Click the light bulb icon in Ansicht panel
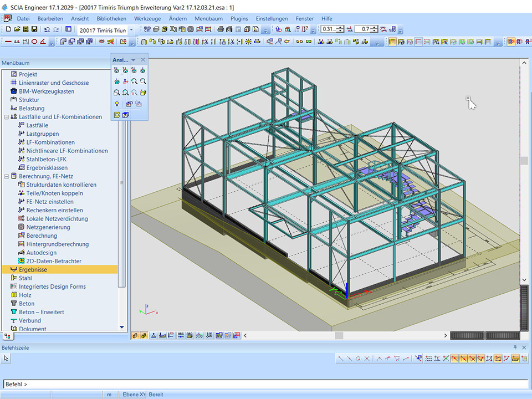 [x=116, y=104]
